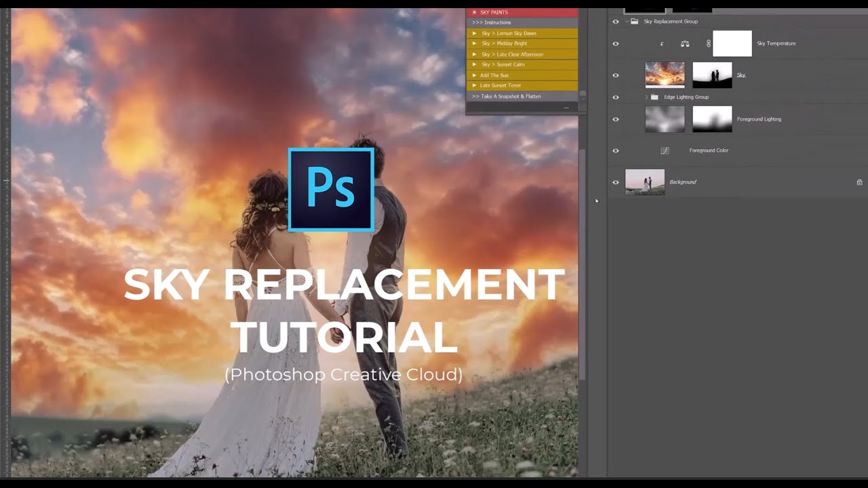Click the SKY PAINTS sun icon
This screenshot has width=868, height=488.
tap(475, 12)
